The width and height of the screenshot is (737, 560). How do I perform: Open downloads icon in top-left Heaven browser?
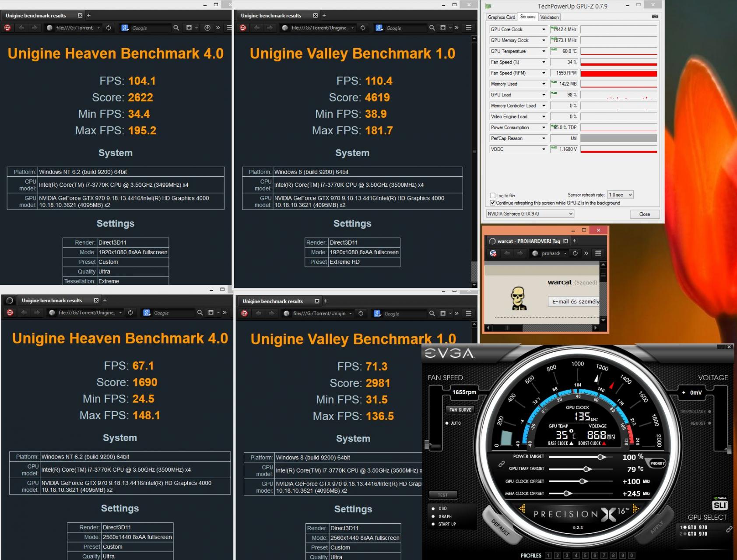[207, 28]
